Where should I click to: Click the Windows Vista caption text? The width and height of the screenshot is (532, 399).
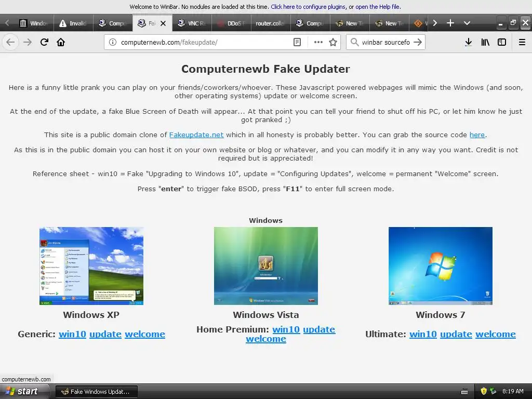coord(266,315)
